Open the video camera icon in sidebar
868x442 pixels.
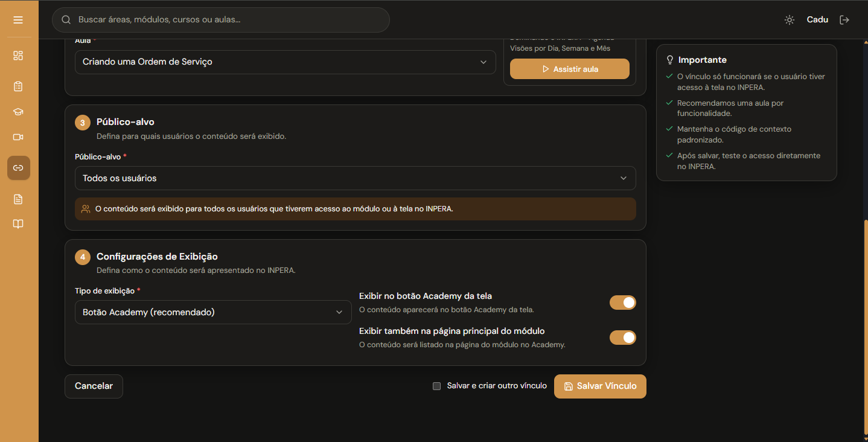point(18,137)
